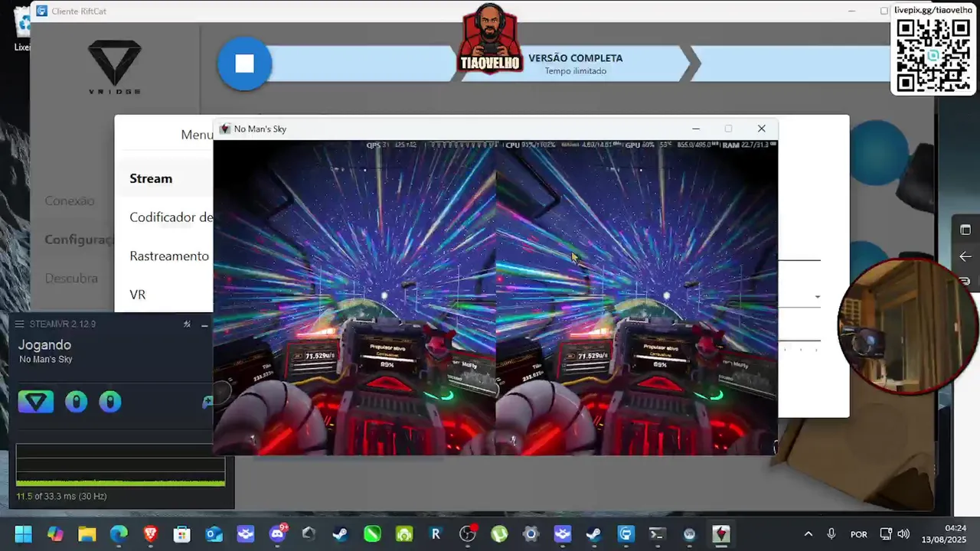Open the R letter app on the taskbar
The height and width of the screenshot is (551, 980).
click(436, 534)
